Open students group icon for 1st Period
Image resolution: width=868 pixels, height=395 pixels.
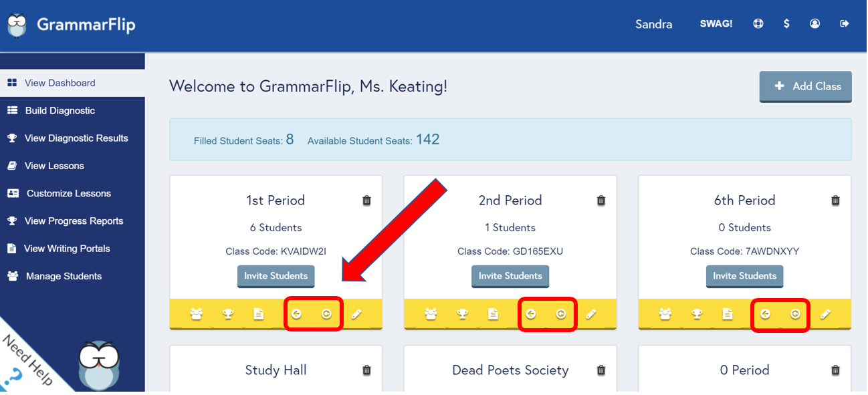coord(197,314)
